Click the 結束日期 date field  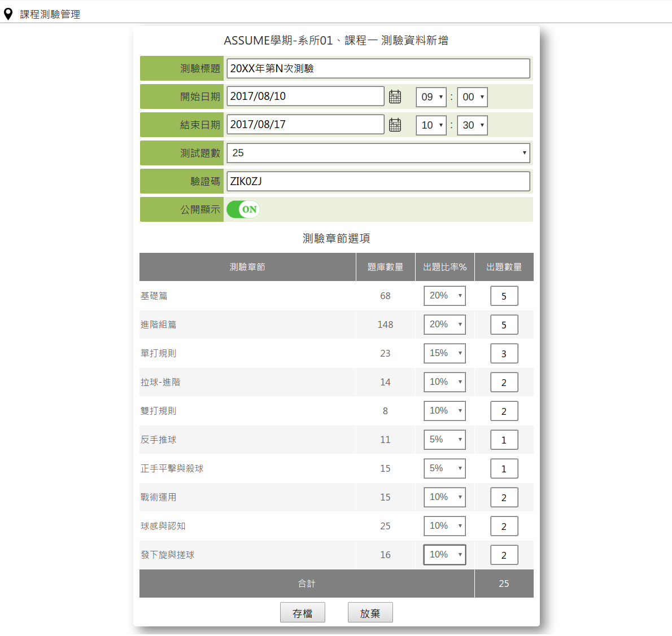305,125
